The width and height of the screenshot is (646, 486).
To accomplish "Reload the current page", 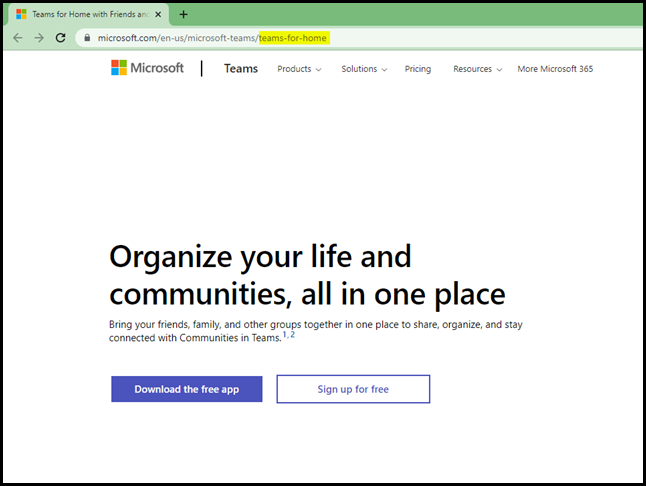I will (x=61, y=38).
